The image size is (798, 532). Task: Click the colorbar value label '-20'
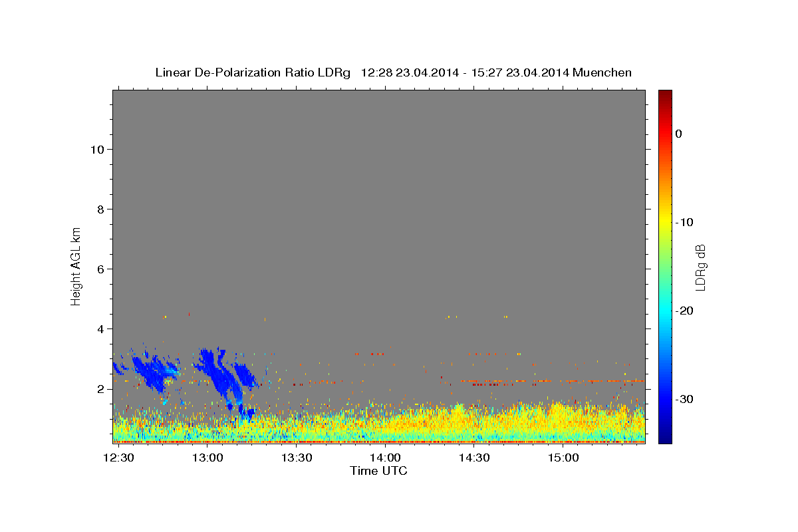pos(685,311)
